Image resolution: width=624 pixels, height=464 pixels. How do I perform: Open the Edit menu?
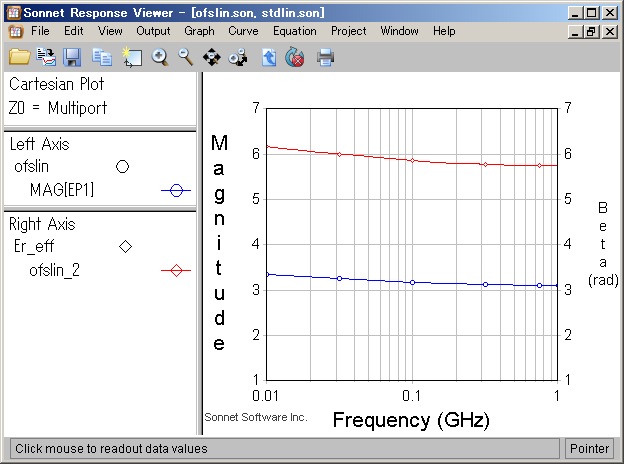[x=74, y=31]
